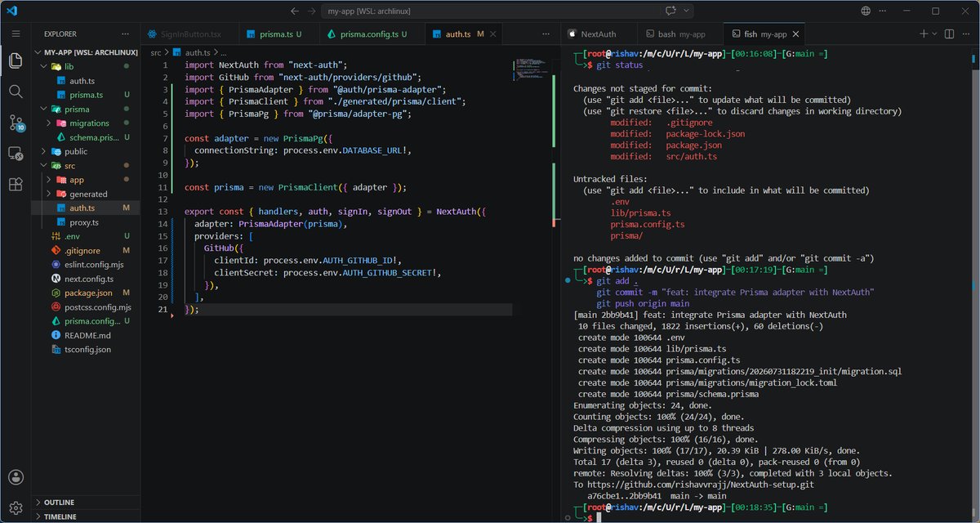The height and width of the screenshot is (523, 980).
Task: Expand the generated folder
Action: [x=86, y=194]
